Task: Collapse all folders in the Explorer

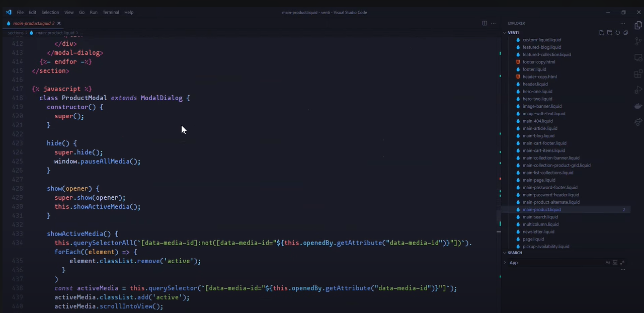Action: pyautogui.click(x=625, y=32)
